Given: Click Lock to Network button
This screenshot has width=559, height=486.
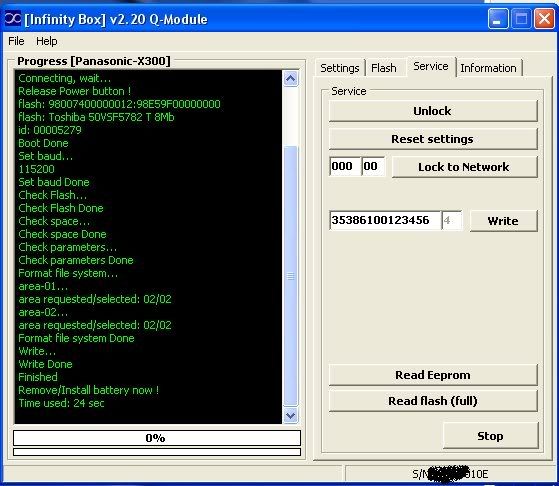Looking at the screenshot, I should [x=465, y=167].
